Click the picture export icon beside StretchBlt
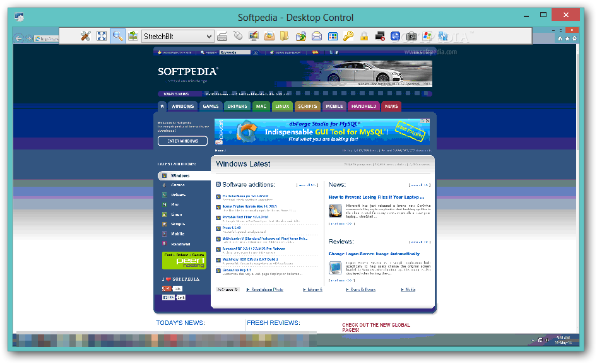The image size is (597, 364). click(133, 36)
